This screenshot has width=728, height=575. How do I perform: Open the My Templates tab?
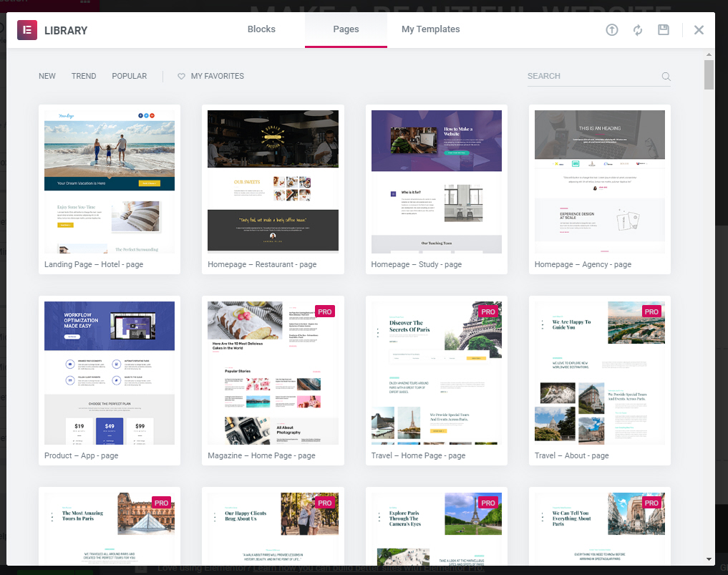click(430, 29)
